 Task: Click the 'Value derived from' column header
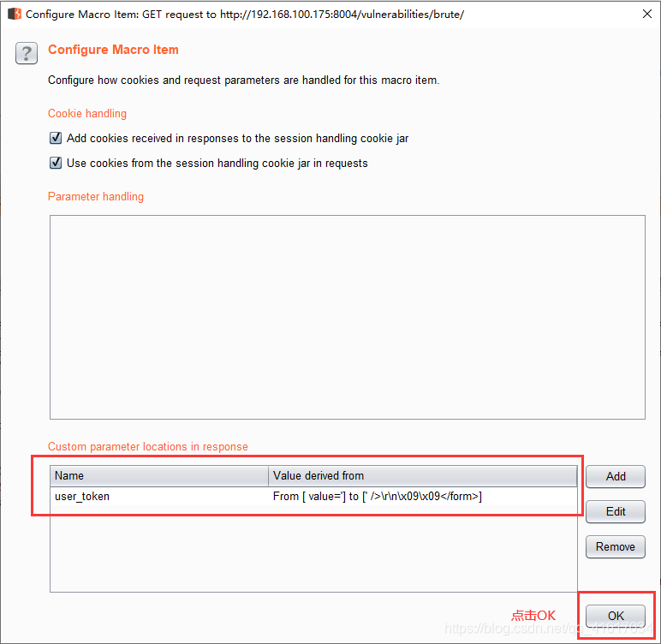422,476
